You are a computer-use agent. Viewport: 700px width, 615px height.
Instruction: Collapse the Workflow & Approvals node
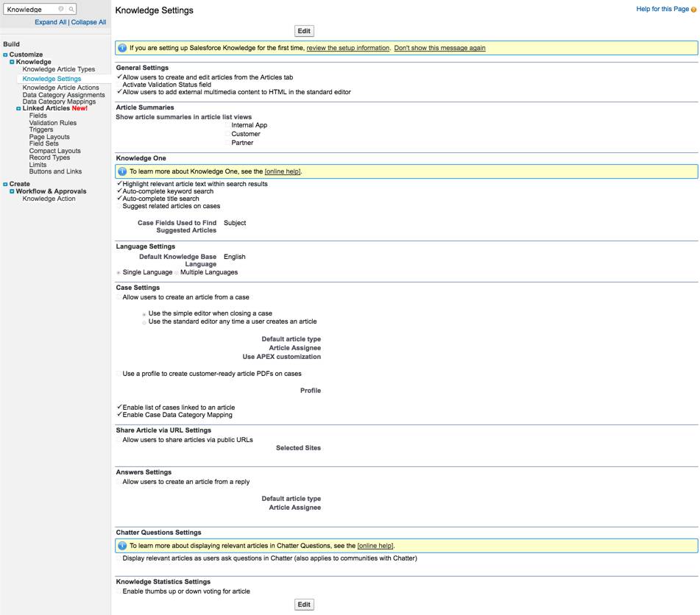(x=12, y=191)
